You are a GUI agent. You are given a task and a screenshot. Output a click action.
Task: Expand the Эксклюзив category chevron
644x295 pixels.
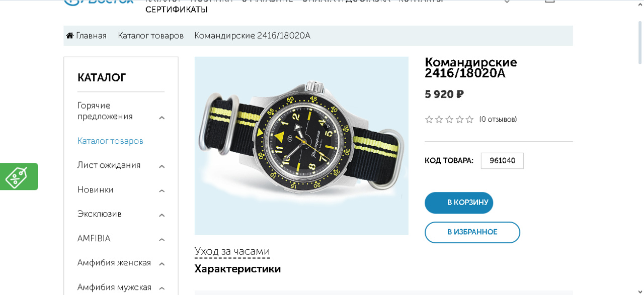tap(162, 215)
